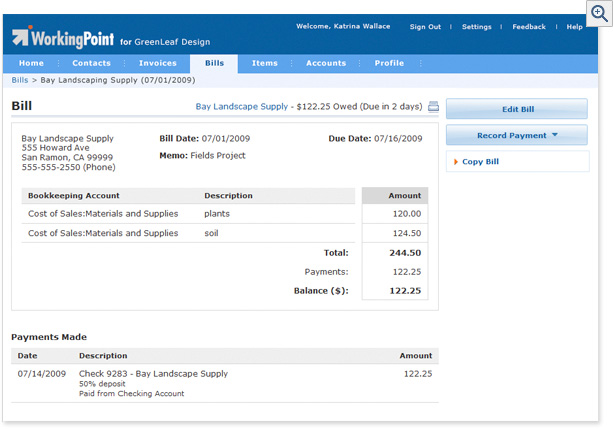Click the for GreenLeaf Design text
The height and width of the screenshot is (429, 613).
[x=165, y=42]
